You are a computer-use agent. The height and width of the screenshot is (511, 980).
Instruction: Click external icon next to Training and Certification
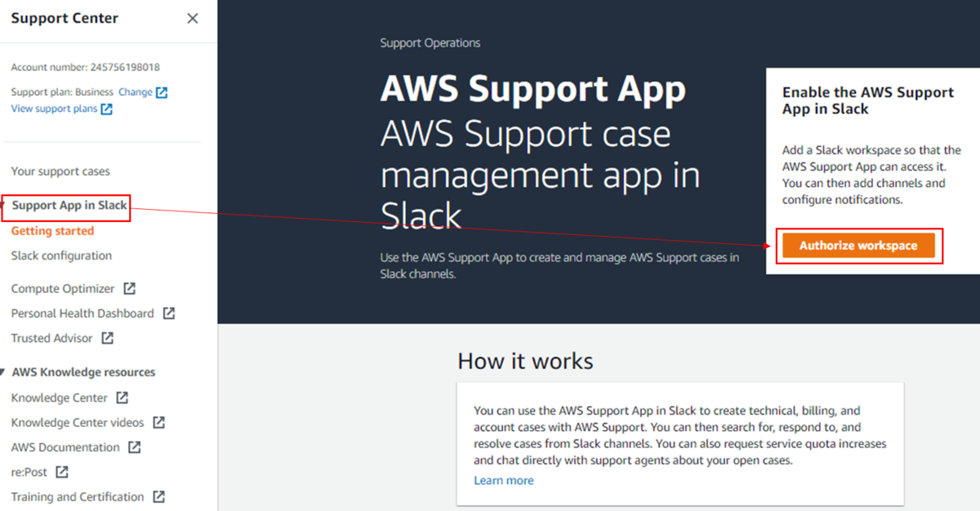[158, 496]
